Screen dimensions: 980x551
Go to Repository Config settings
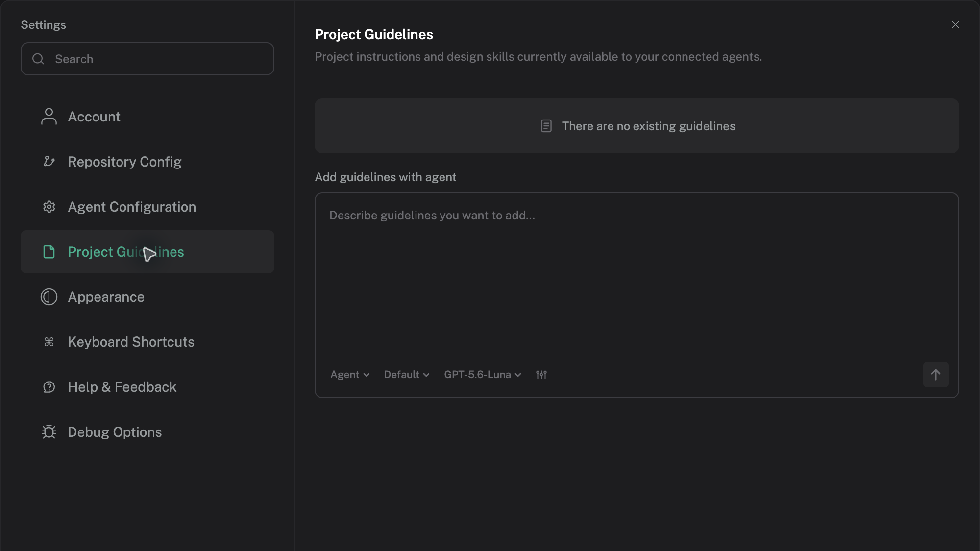point(147,162)
